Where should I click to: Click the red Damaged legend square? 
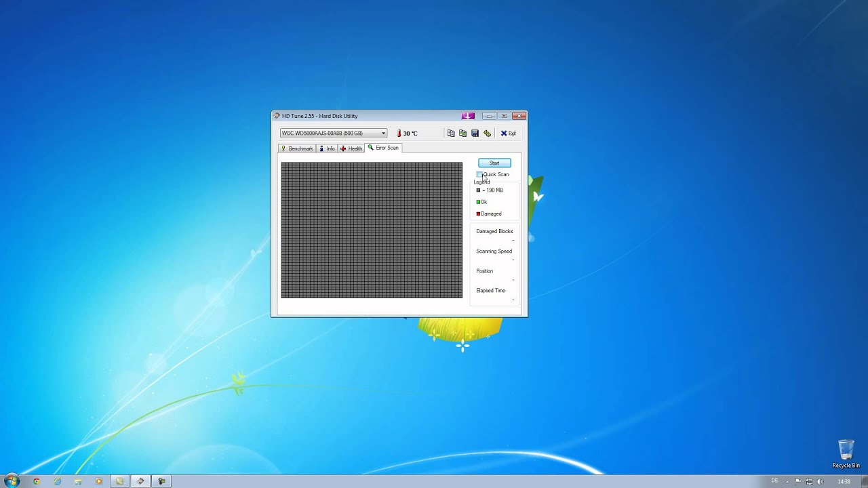click(478, 213)
